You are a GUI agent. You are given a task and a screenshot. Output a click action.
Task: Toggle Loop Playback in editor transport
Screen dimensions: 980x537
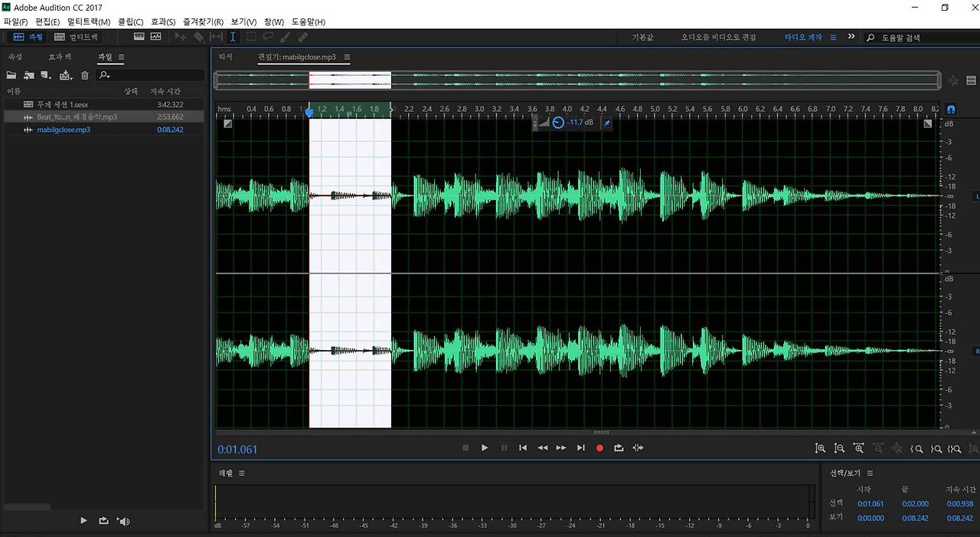click(619, 447)
